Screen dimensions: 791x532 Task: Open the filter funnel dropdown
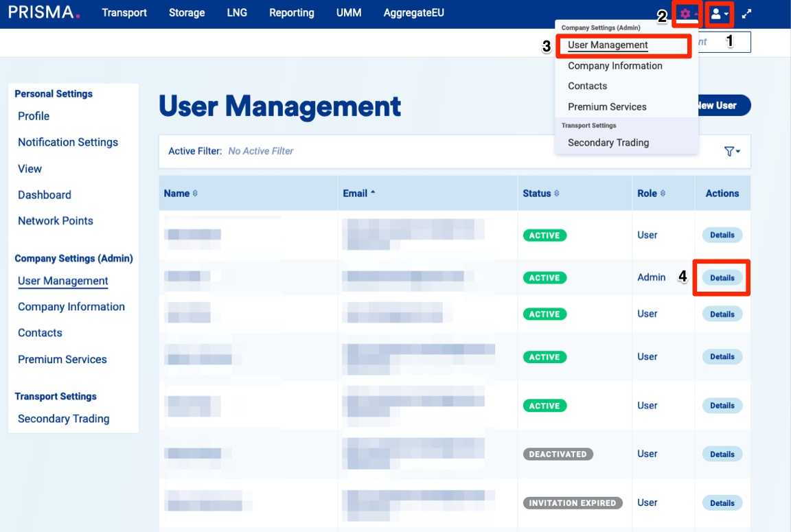pyautogui.click(x=732, y=151)
